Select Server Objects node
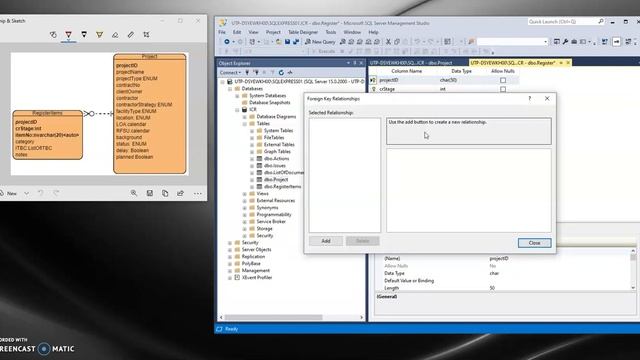Viewport: 640px width, 360px height. click(x=256, y=249)
